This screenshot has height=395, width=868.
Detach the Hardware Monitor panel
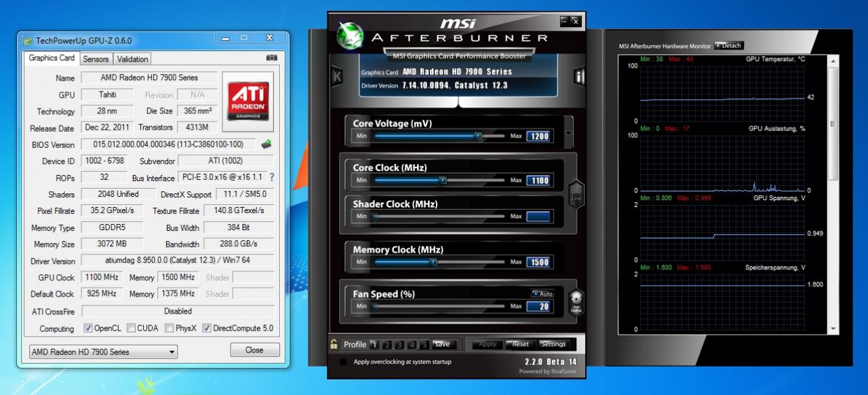tap(729, 45)
